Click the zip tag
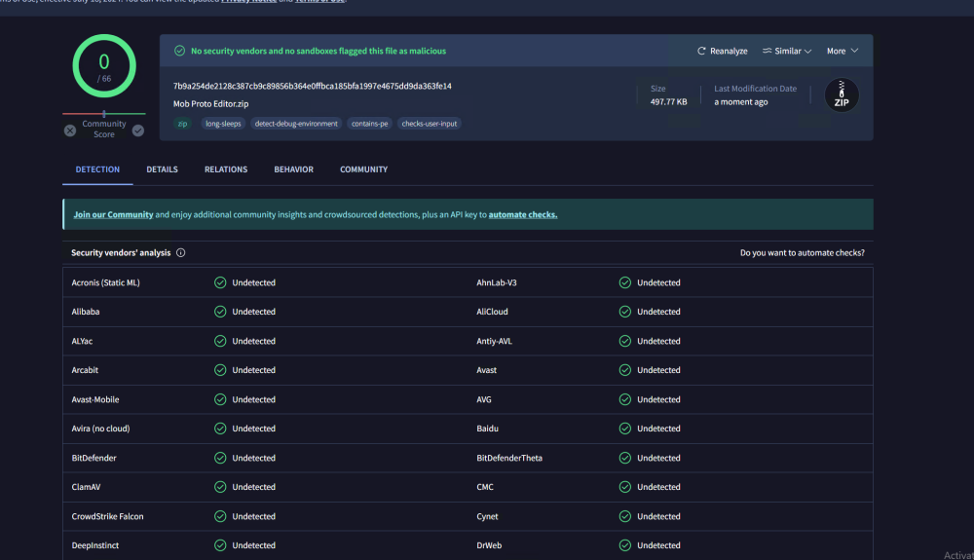This screenshot has height=560, width=974. click(183, 124)
